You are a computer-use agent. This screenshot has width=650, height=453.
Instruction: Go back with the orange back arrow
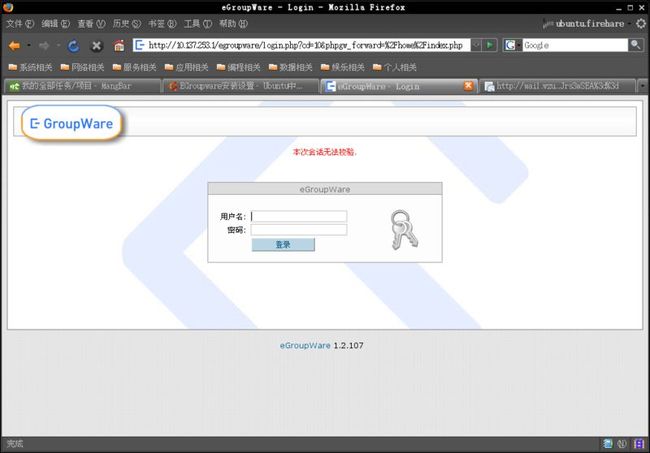(x=15, y=46)
